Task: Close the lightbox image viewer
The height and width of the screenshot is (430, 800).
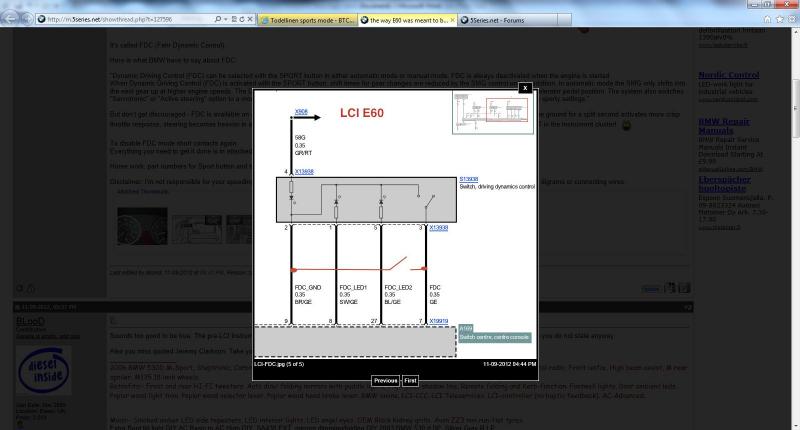Action: point(523,88)
